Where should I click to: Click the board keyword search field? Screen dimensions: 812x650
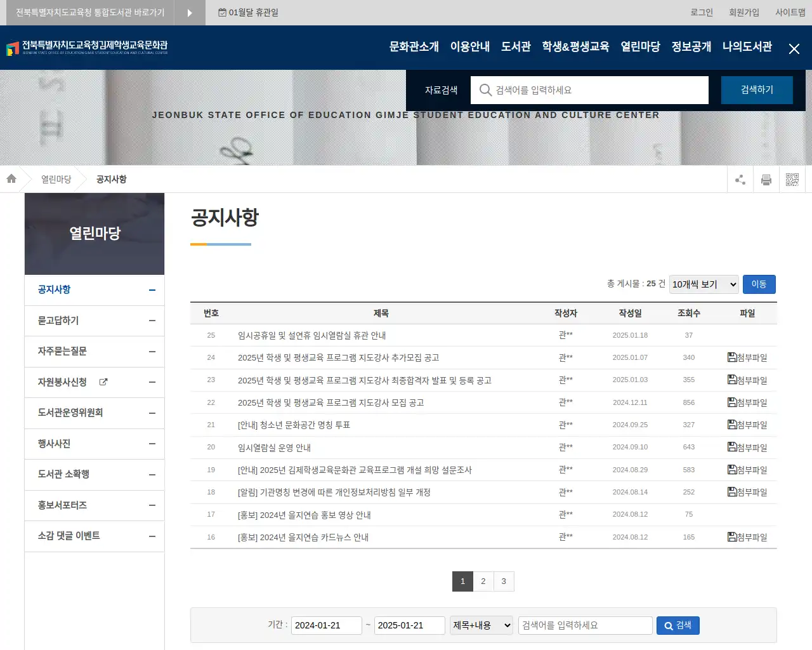[586, 625]
